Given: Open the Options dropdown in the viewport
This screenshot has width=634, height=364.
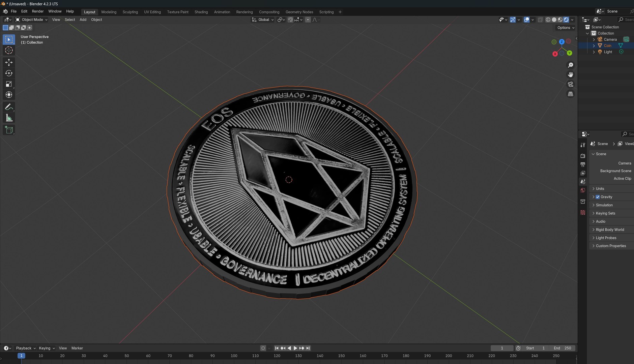Looking at the screenshot, I should [566, 28].
